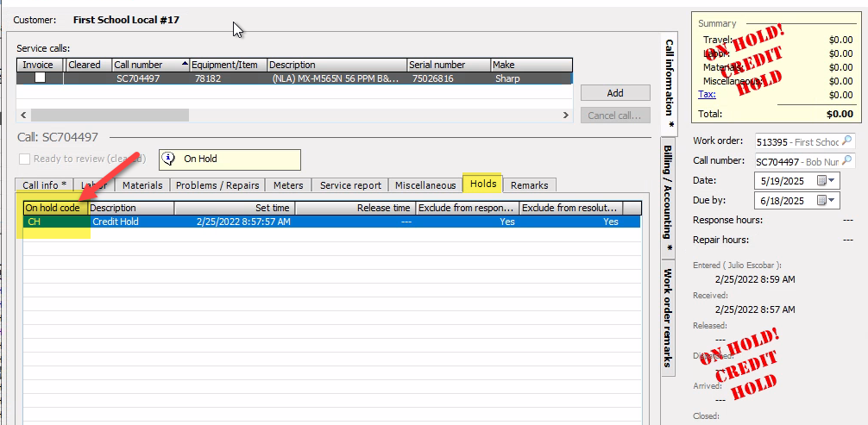Expand the Due by dropdown arrow
Screen dimensions: 868x425
click(832, 200)
